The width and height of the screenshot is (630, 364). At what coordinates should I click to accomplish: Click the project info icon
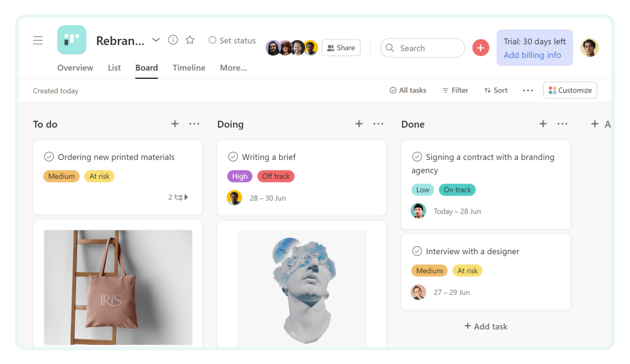173,39
